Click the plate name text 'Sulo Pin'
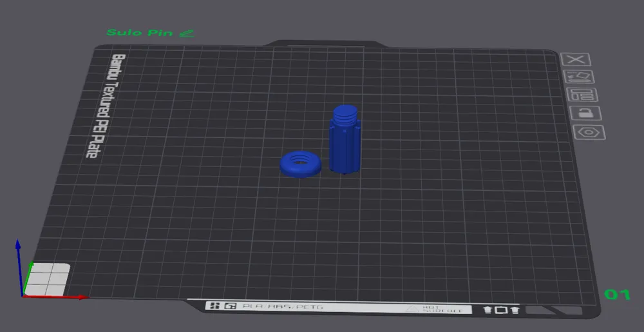 [140, 32]
